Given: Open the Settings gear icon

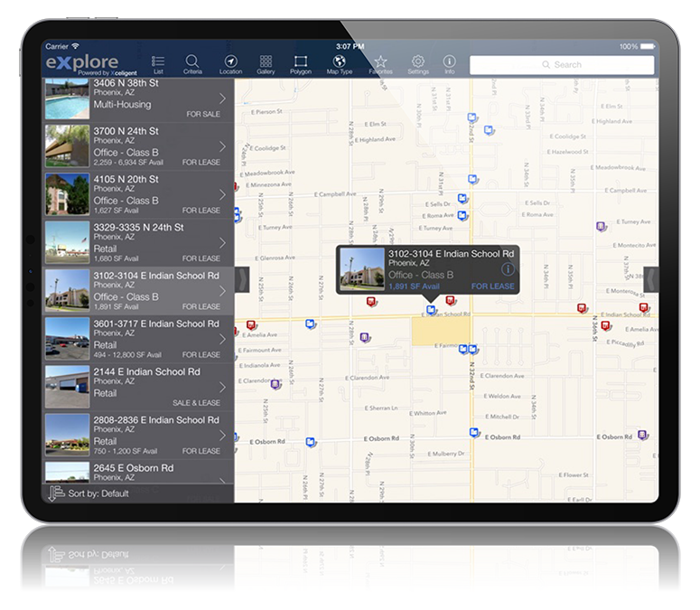Looking at the screenshot, I should (x=418, y=63).
